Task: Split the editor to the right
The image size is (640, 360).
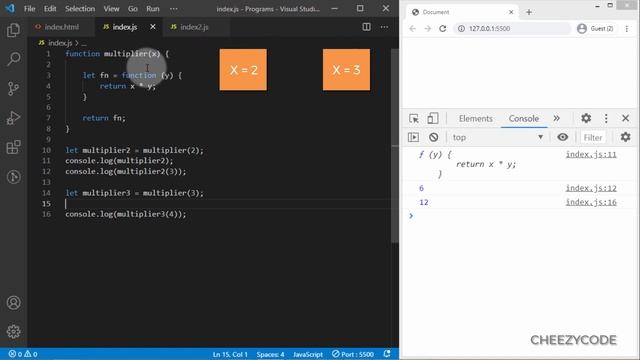Action: (x=367, y=27)
